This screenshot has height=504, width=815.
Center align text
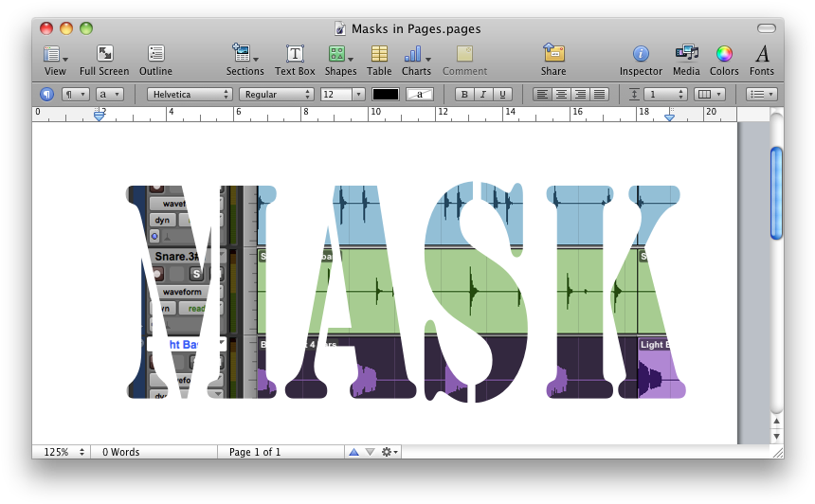pos(561,94)
